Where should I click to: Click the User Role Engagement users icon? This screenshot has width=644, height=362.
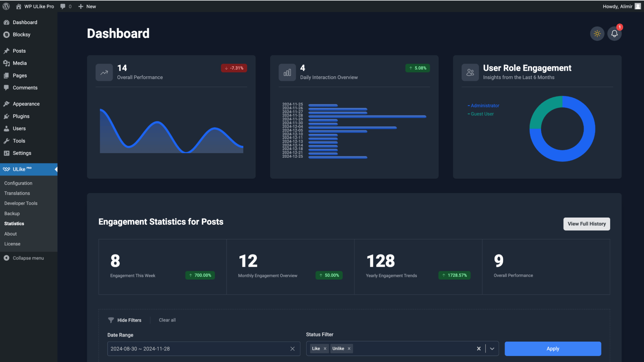[x=470, y=72]
